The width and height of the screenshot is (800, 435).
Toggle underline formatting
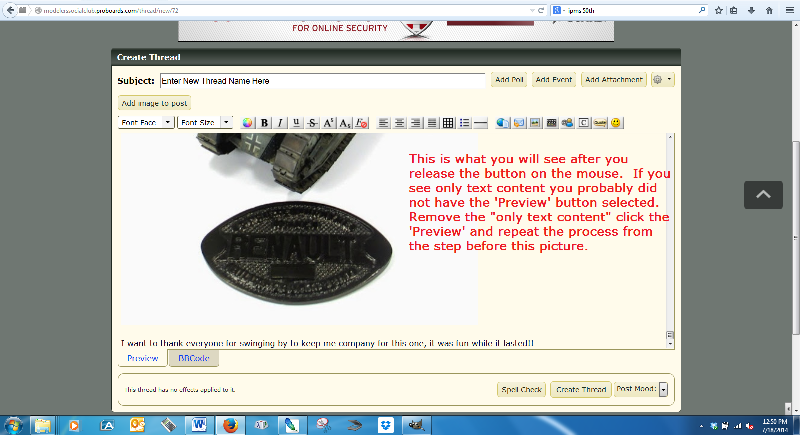click(296, 123)
